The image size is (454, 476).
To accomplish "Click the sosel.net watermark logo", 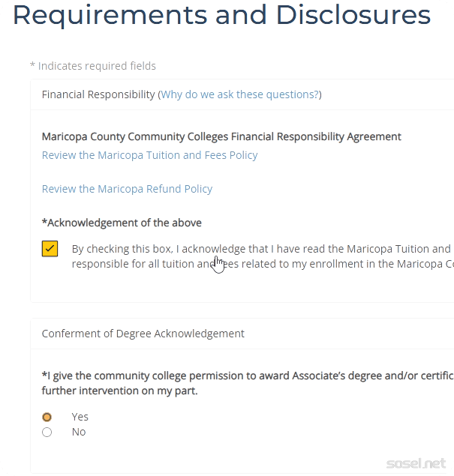I will [x=416, y=463].
